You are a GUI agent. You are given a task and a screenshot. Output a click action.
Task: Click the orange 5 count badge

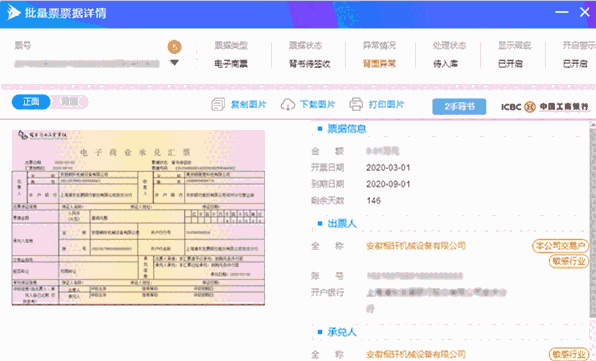[174, 47]
